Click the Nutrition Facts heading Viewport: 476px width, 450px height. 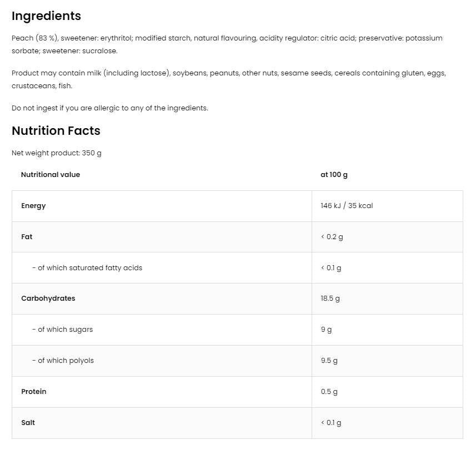[x=56, y=131]
